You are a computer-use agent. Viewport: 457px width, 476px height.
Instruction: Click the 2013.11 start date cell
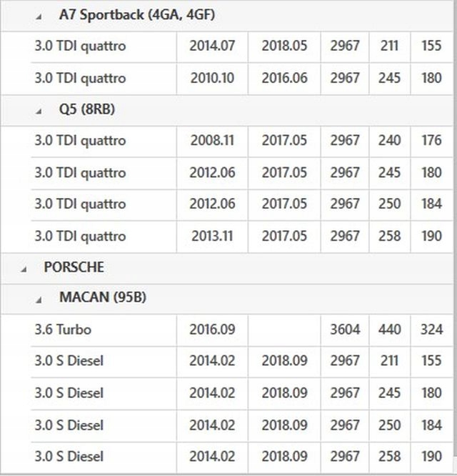tap(212, 236)
